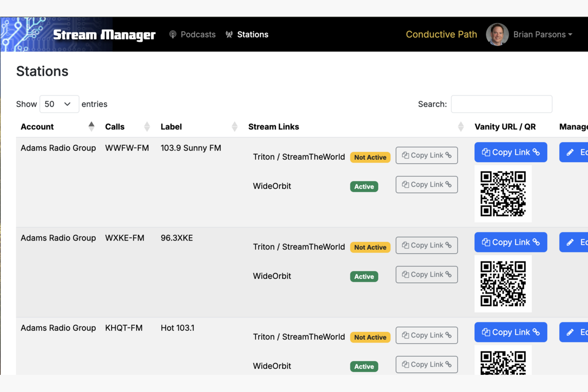
Task: Click the Podcasts microphone icon in navbar
Action: coord(172,34)
